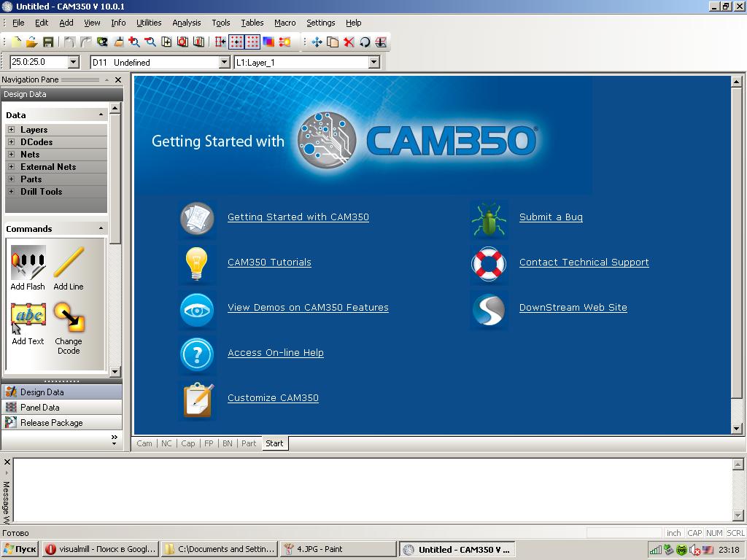Click the Undo arrow toolbar icon
This screenshot has width=747, height=560.
pyautogui.click(x=69, y=42)
